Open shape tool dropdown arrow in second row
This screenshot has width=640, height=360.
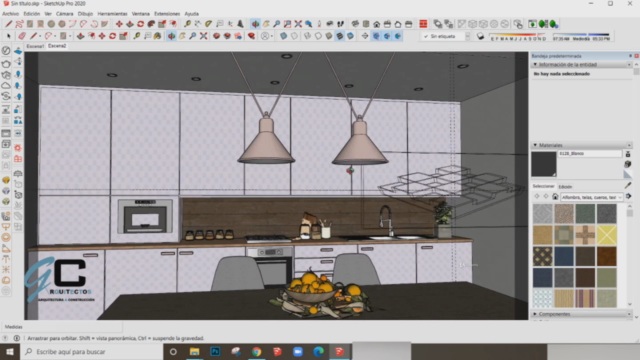click(x=70, y=36)
